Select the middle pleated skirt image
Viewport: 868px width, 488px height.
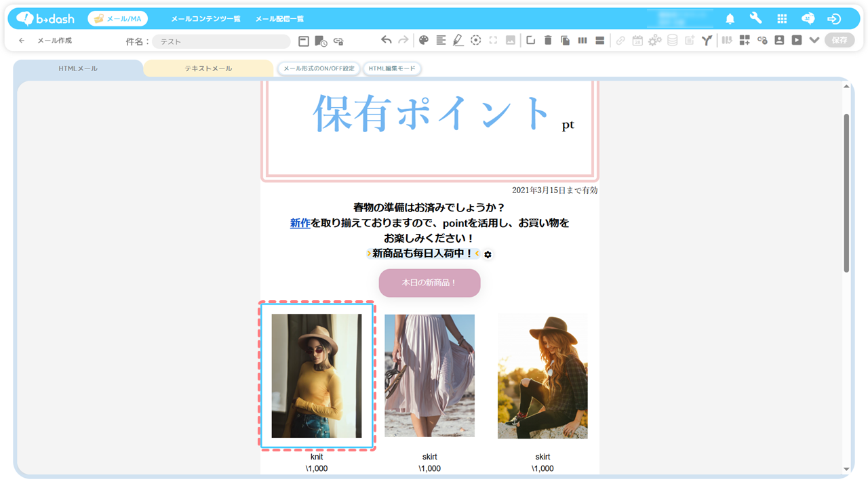(429, 375)
